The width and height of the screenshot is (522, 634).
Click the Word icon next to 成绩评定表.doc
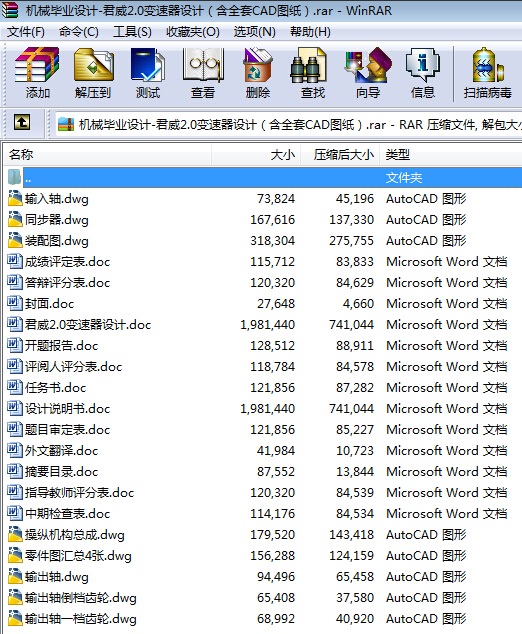click(x=15, y=261)
